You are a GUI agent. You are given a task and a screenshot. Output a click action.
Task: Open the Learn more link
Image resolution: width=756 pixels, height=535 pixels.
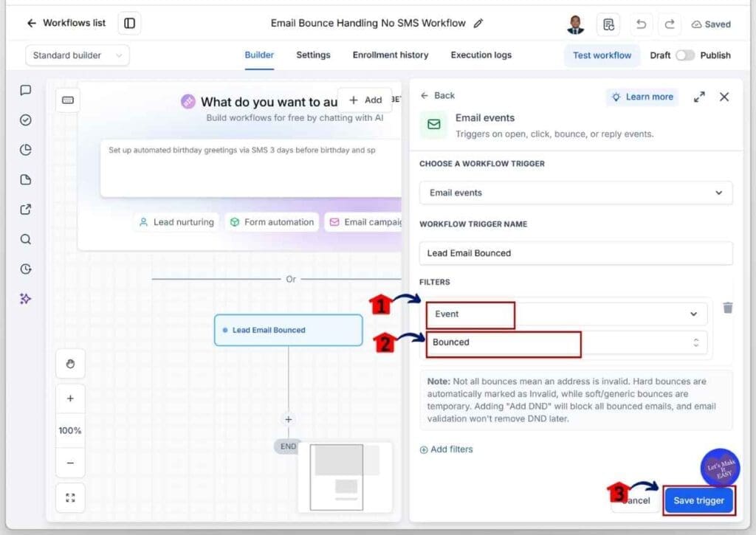point(643,97)
